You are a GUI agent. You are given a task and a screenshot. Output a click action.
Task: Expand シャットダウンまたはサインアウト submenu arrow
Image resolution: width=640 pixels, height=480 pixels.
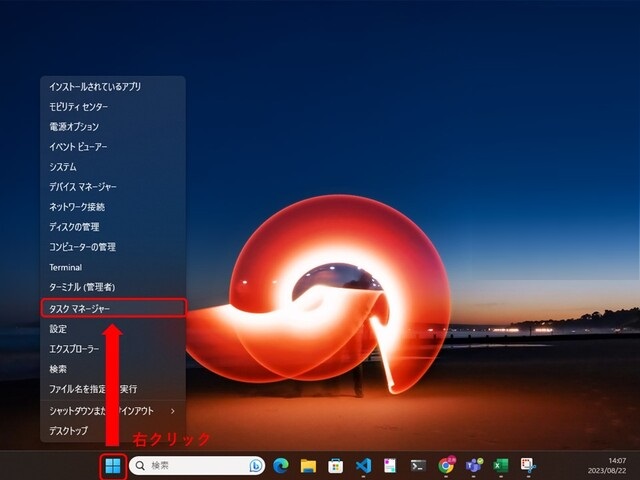(x=173, y=411)
